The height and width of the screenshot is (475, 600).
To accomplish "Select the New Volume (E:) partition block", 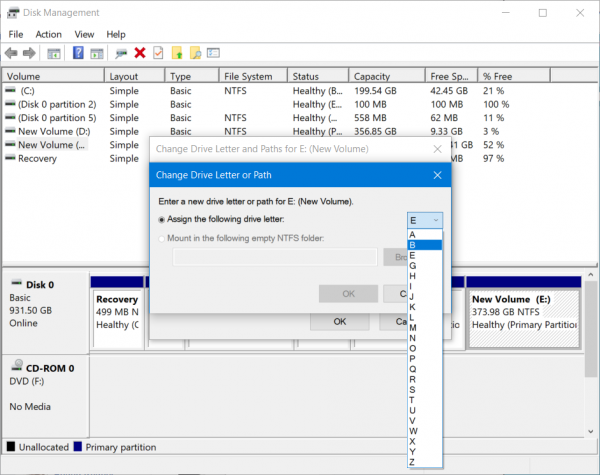I will [524, 310].
